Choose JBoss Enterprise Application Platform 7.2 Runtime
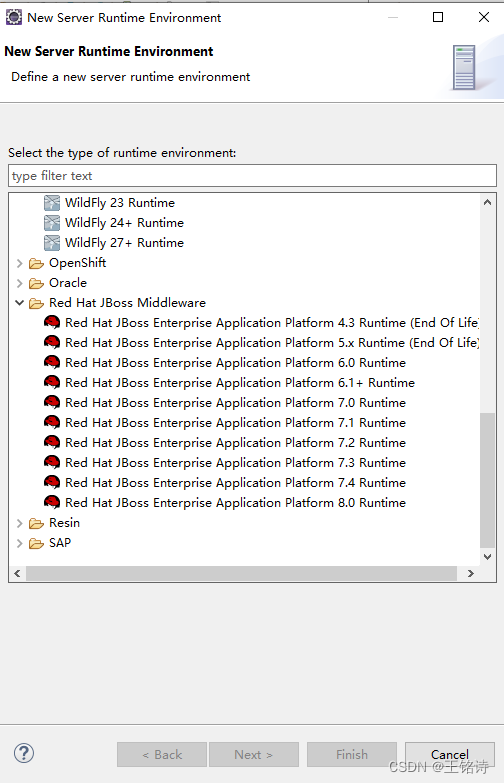 click(x=235, y=442)
